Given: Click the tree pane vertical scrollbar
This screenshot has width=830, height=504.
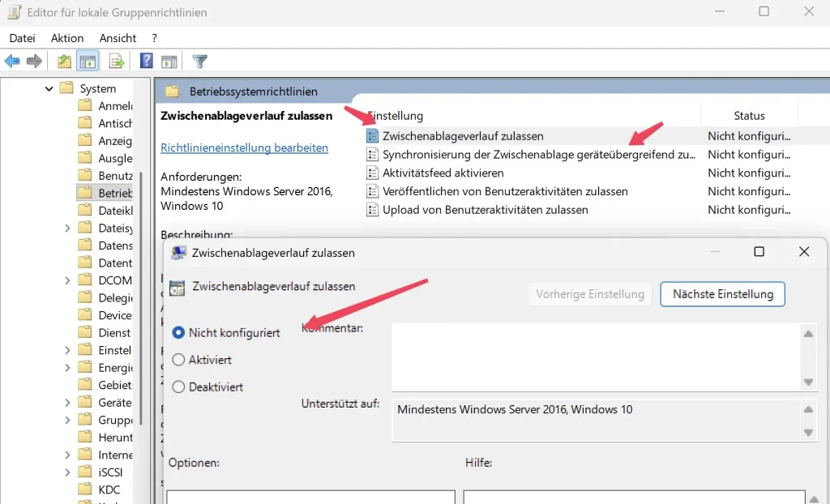Looking at the screenshot, I should click(140, 298).
